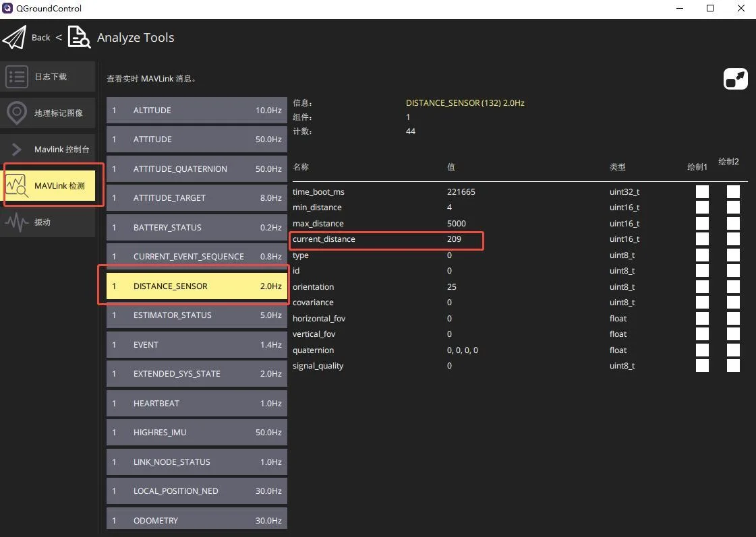Click the DISTANCE_SENSOR (132) 2.0Hz header text
The height and width of the screenshot is (537, 756).
pyautogui.click(x=465, y=103)
